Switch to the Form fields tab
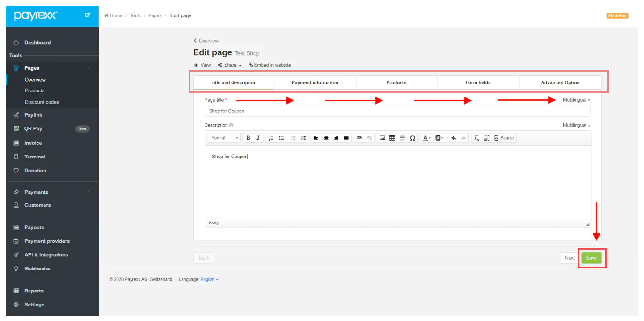Image resolution: width=644 pixels, height=321 pixels. (478, 82)
